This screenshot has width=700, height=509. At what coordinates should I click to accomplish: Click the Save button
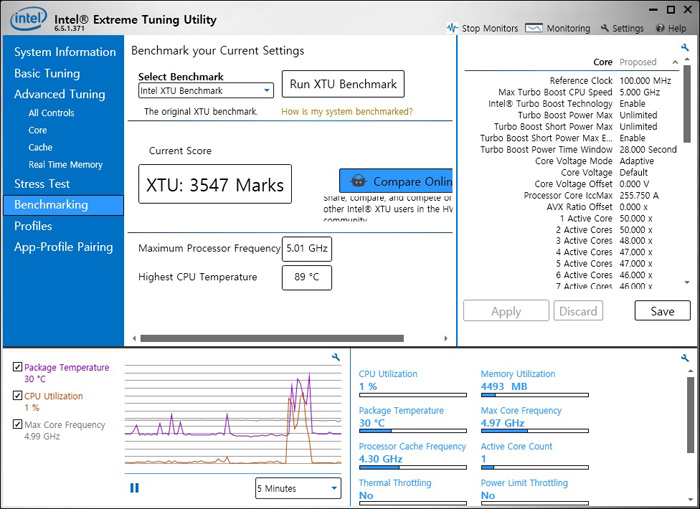point(662,311)
